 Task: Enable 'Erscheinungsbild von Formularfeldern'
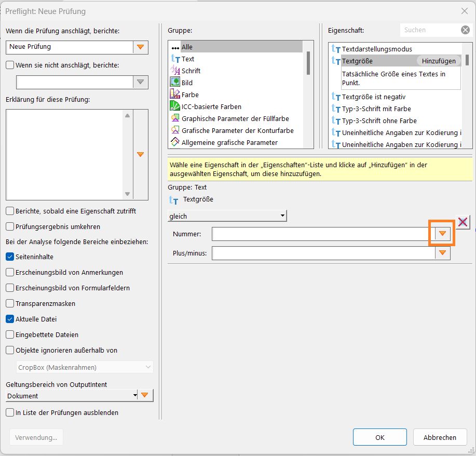click(x=10, y=288)
